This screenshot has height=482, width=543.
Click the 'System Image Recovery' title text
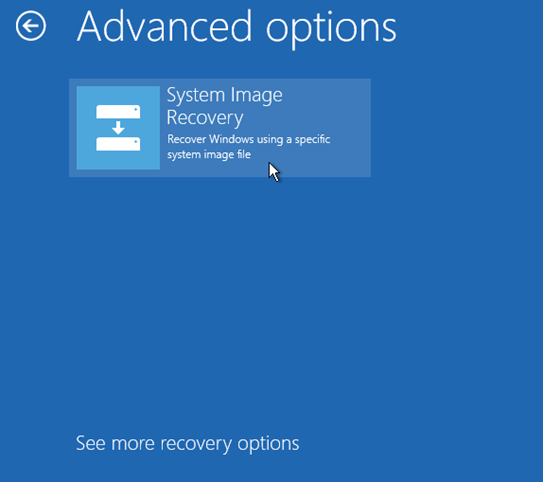point(224,106)
